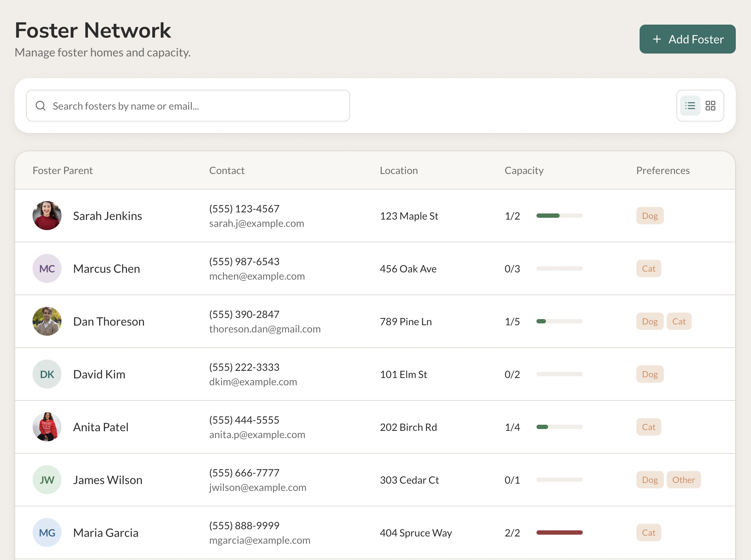Click the Cat tag for Anita Patel
Viewport: 751px width, 560px height.
(x=649, y=427)
